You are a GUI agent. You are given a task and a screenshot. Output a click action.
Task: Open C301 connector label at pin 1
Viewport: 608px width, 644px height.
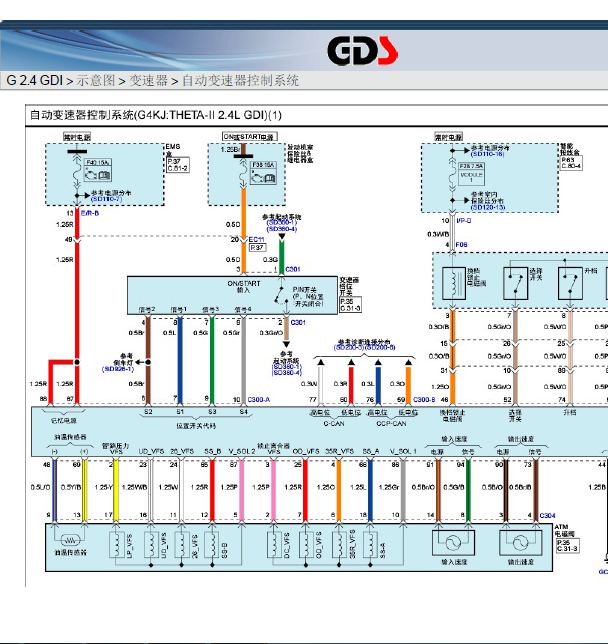292,269
